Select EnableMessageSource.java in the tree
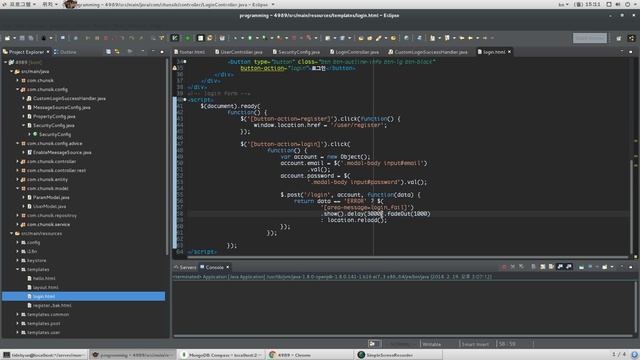The height and width of the screenshot is (360, 640). pyautogui.click(x=62, y=152)
